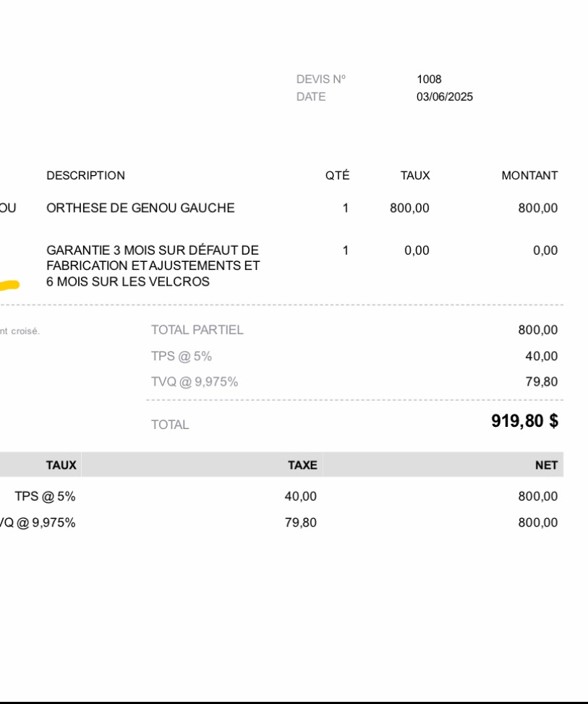Click the bold TAUX header in the gray bar
588x704 pixels.
61,465
